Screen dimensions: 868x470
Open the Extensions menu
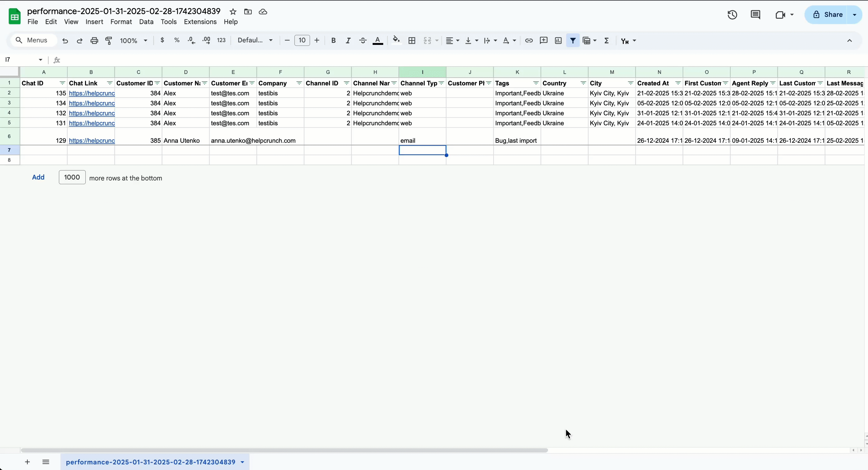point(200,22)
